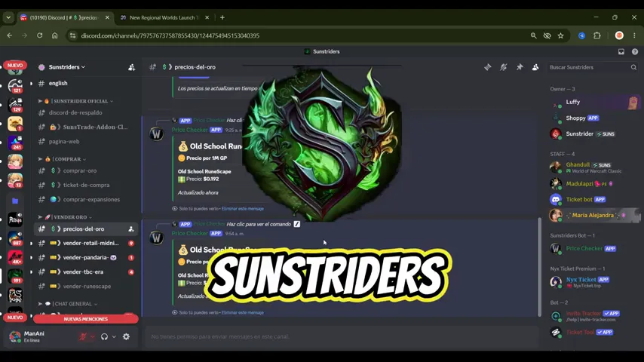Expand threads arrow beside vender-tbc-era channel

pyautogui.click(x=31, y=272)
